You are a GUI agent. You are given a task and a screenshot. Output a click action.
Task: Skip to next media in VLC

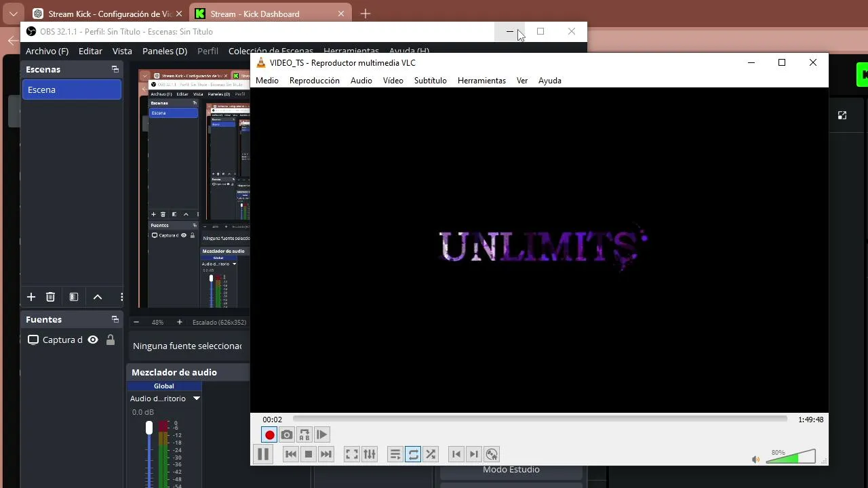[326, 454]
